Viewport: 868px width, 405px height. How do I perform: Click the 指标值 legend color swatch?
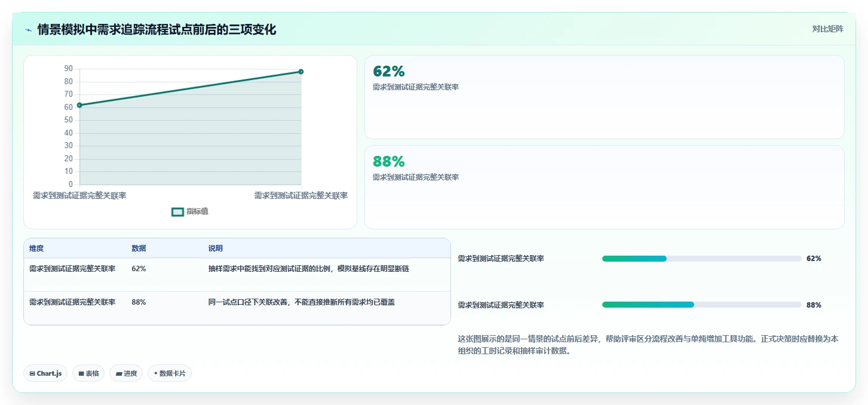(x=177, y=211)
